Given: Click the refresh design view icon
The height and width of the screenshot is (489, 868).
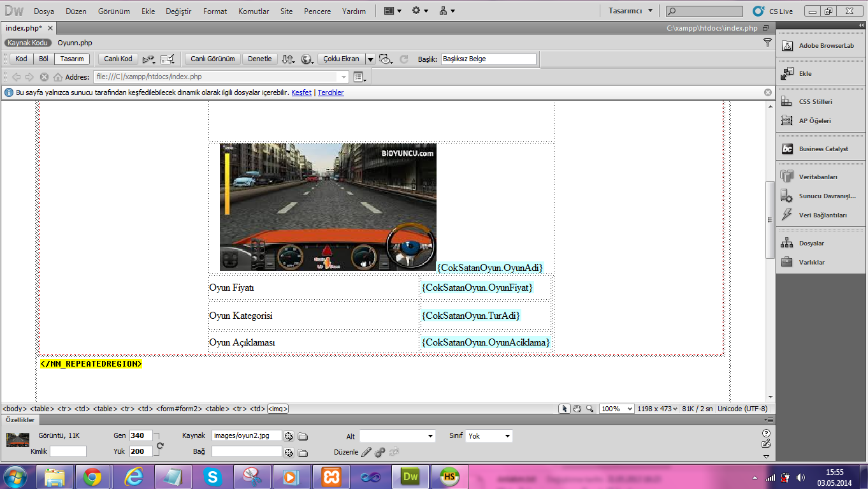Looking at the screenshot, I should (x=403, y=59).
